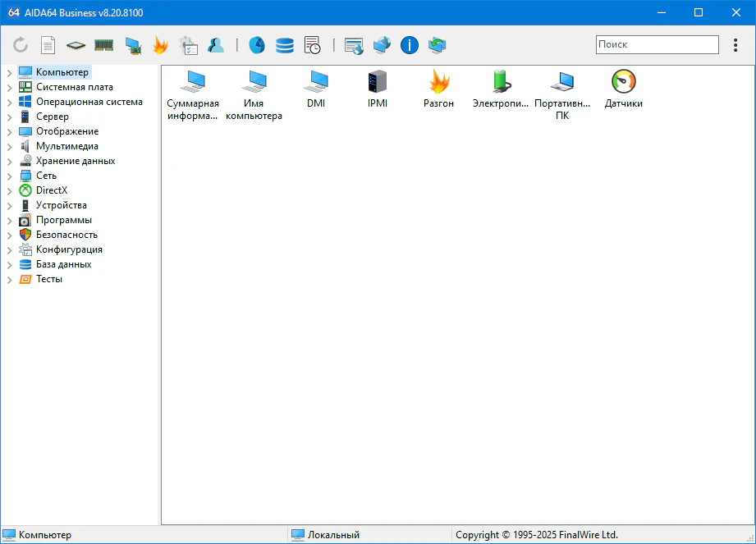
Task: Open the three-dot main menu button
Action: coord(735,45)
